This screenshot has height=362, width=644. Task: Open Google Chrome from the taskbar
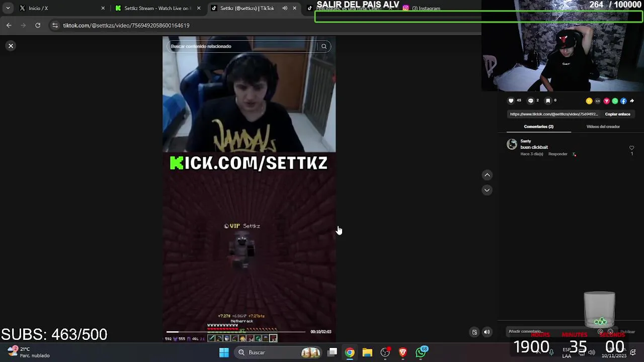pyautogui.click(x=350, y=352)
